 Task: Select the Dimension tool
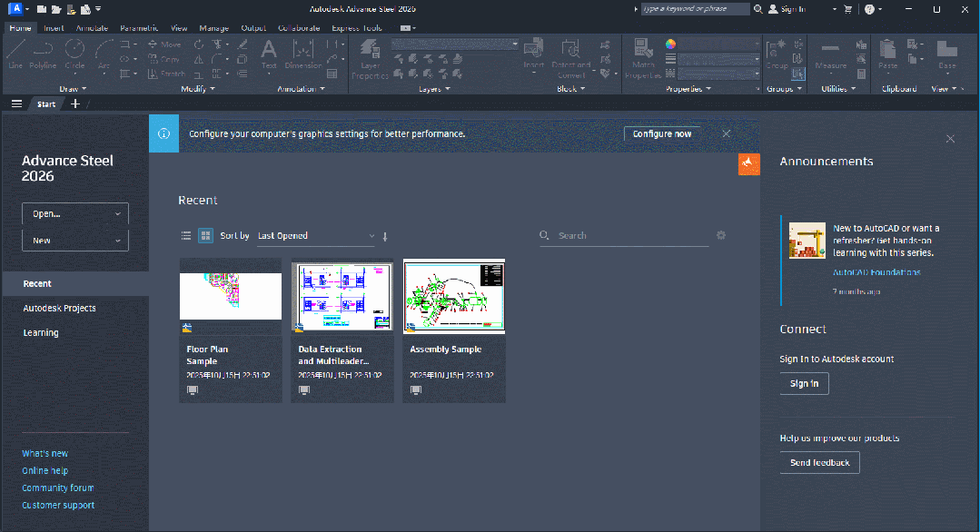click(x=303, y=54)
